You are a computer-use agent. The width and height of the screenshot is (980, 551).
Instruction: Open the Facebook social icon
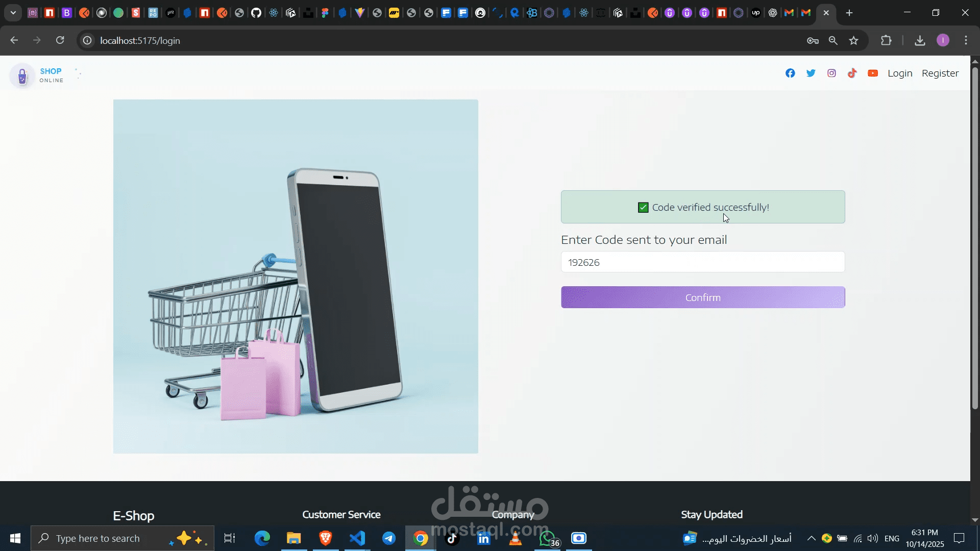(x=790, y=73)
